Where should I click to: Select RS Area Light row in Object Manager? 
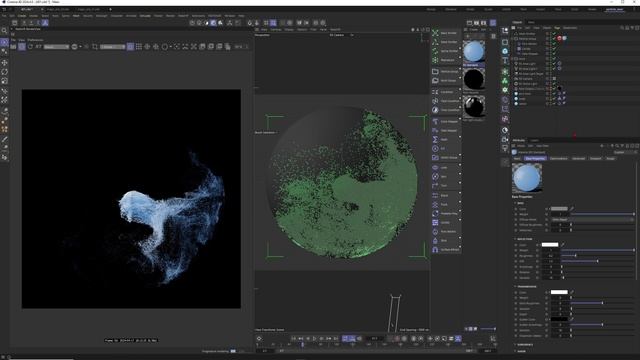click(527, 64)
